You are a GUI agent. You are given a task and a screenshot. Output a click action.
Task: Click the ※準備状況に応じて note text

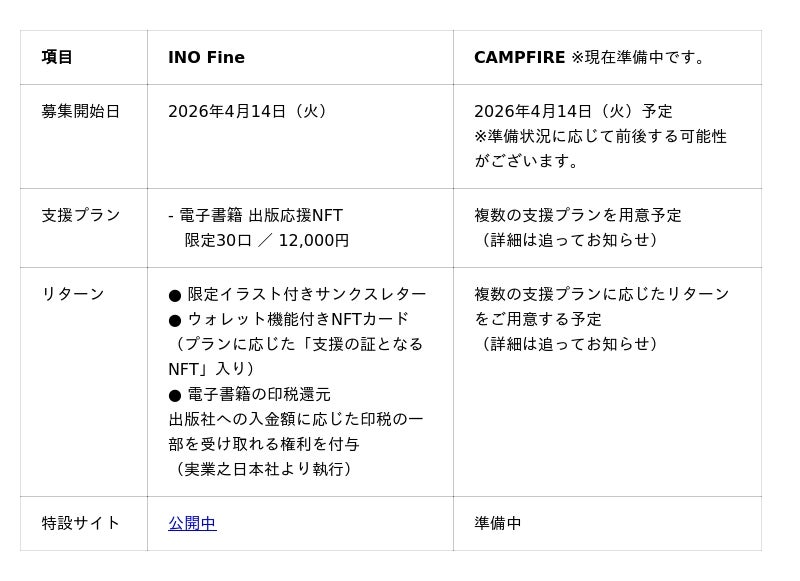(600, 136)
